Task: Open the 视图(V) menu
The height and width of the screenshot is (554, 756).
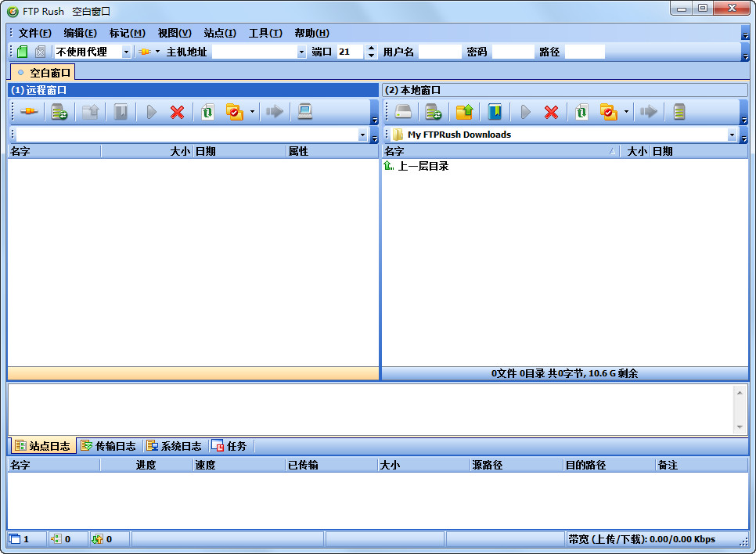Action: pos(175,34)
